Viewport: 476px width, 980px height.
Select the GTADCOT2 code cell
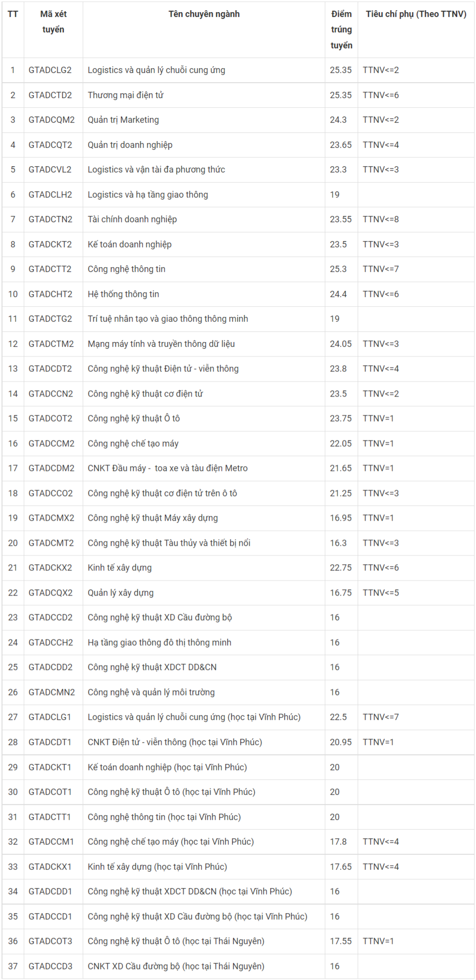[x=50, y=418]
